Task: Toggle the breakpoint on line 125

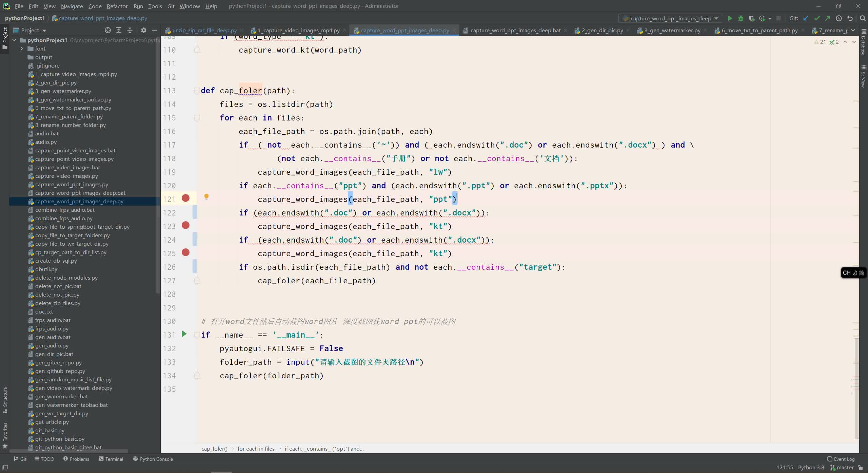Action: click(185, 253)
